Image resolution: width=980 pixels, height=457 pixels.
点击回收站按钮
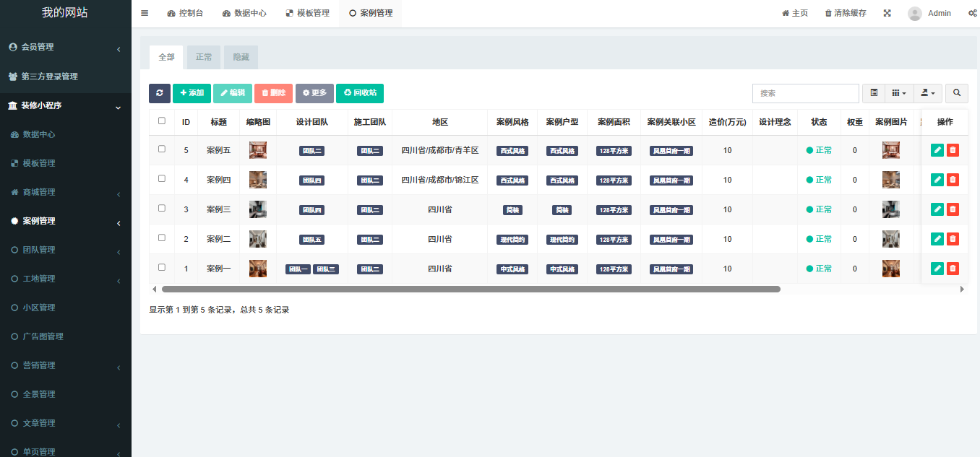pos(359,93)
